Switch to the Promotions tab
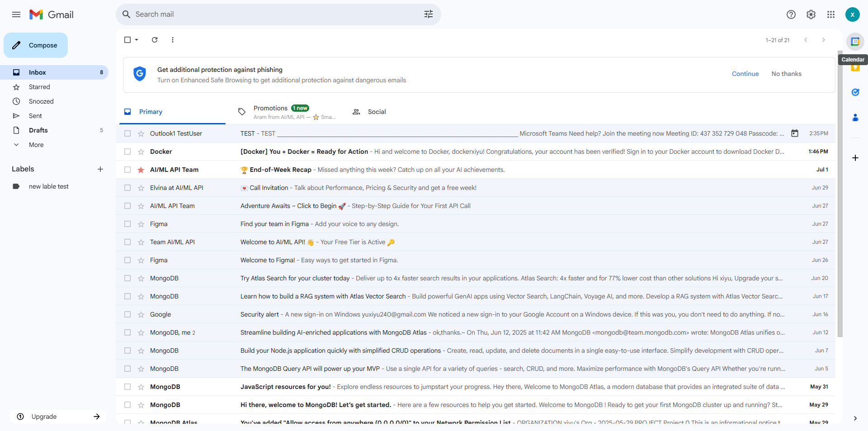 [x=287, y=112]
